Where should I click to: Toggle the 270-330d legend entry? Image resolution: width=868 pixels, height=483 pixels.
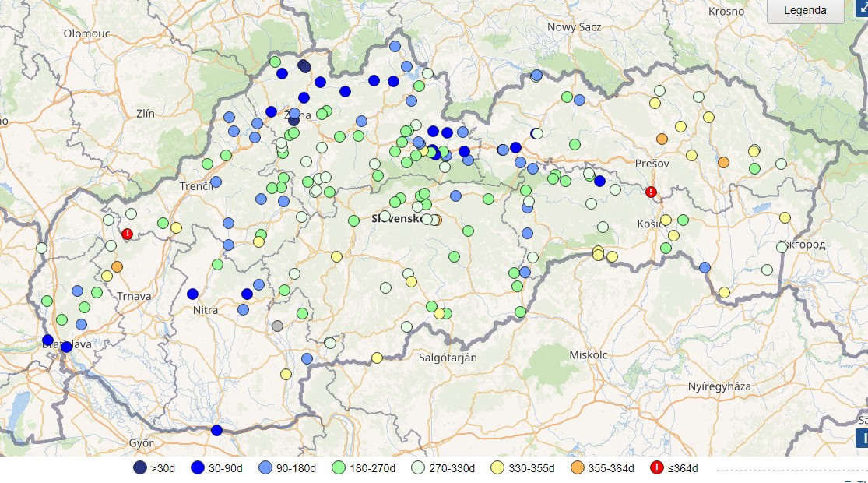point(416,468)
